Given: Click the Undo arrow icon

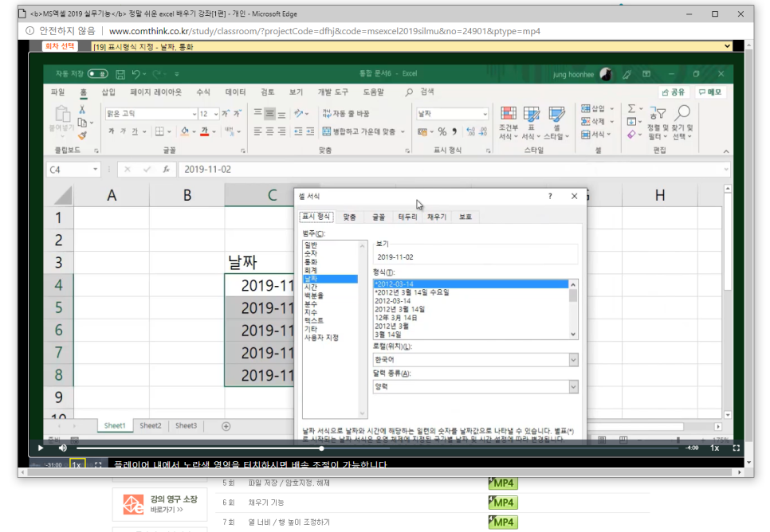Looking at the screenshot, I should pos(136,73).
